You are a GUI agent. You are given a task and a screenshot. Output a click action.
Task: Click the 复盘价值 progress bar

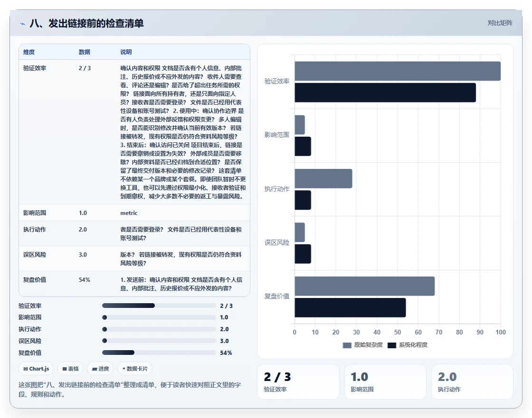point(159,353)
